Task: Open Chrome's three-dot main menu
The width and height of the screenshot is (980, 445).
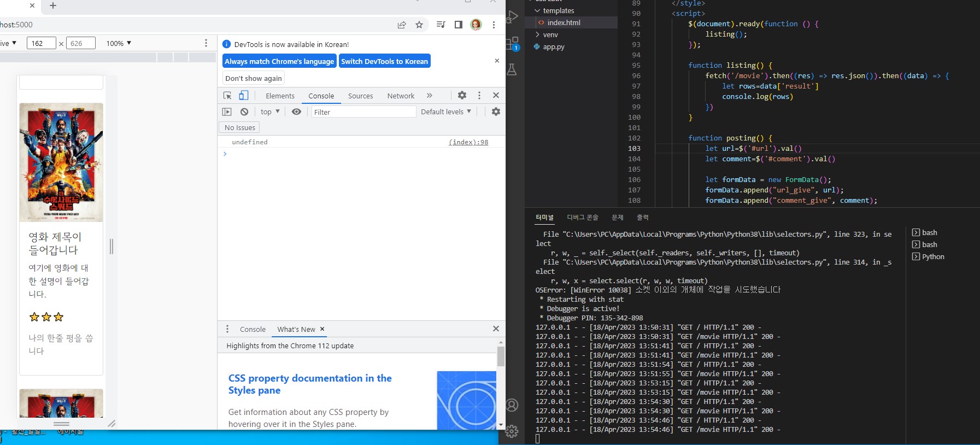Action: click(494, 25)
